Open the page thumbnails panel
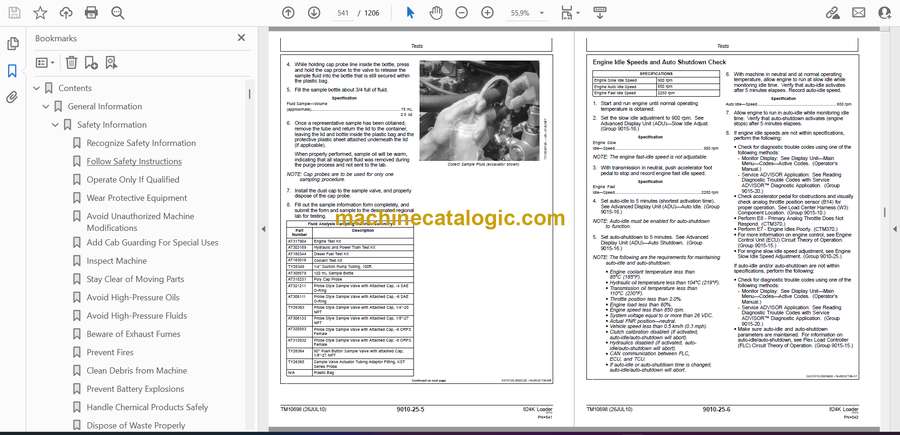The height and width of the screenshot is (435, 900). 12,44
